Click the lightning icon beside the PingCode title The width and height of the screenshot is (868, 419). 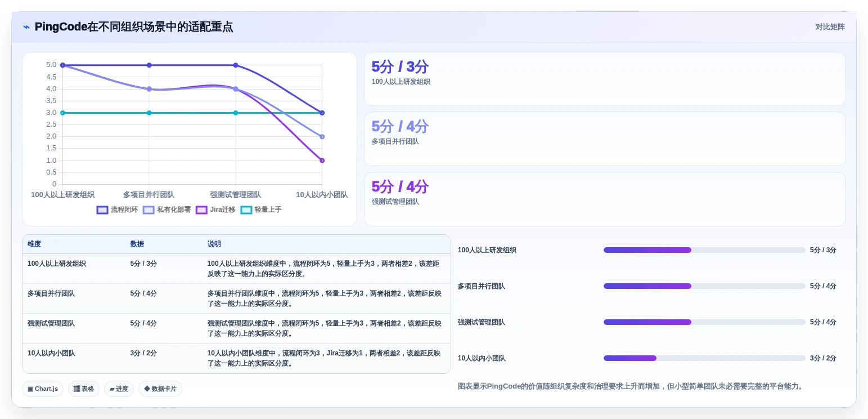pyautogui.click(x=26, y=27)
